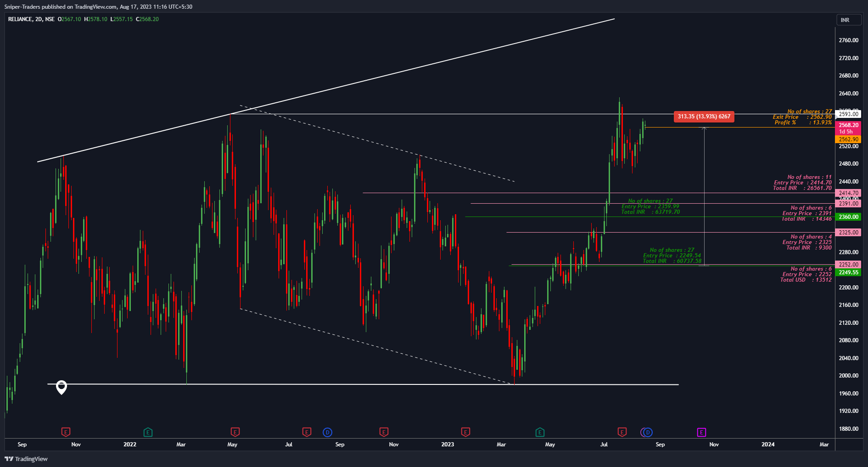Click the H2578.10 high value in header
Screen dimensions: 868x467
(x=95, y=19)
